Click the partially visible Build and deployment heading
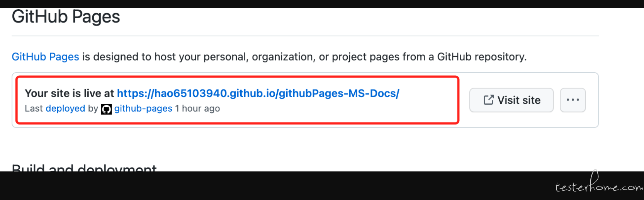 [x=84, y=168]
